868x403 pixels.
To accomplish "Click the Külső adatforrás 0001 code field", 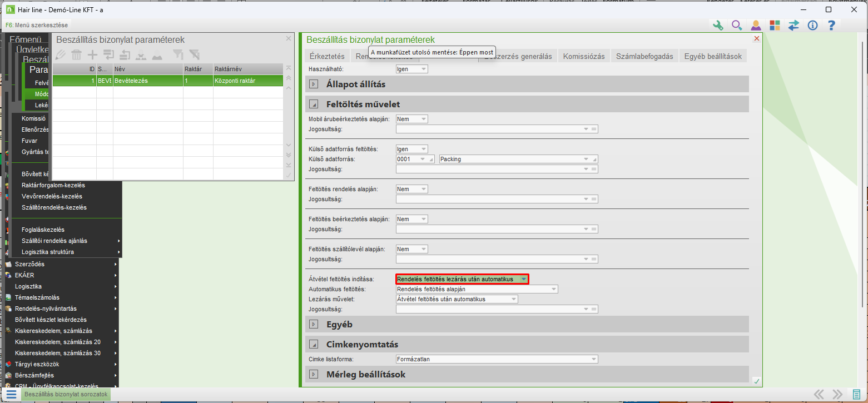I will pos(415,159).
